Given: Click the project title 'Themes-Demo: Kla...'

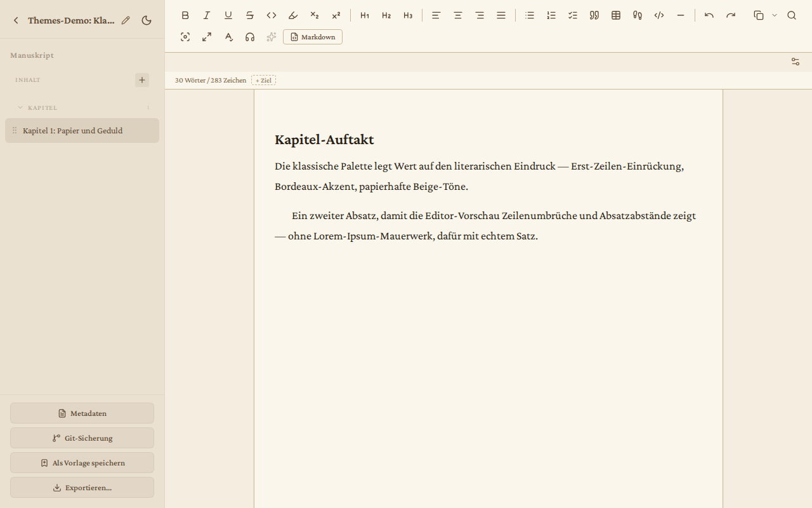Looking at the screenshot, I should [71, 20].
